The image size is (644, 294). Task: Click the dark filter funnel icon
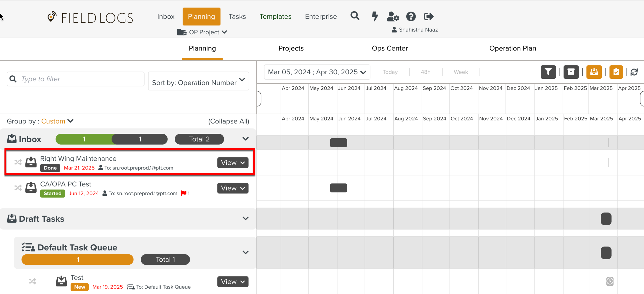point(548,72)
